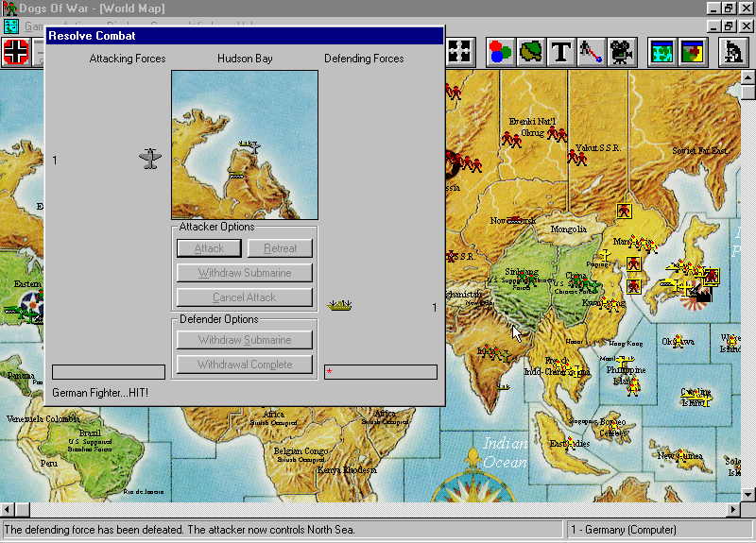Viewport: 756px width, 543px height.
Task: Click the large letter T text icon
Action: pyautogui.click(x=560, y=52)
